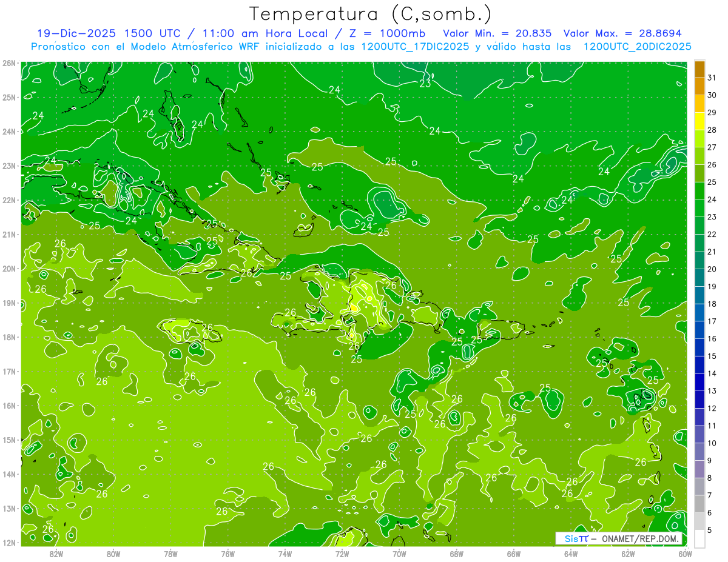Click the '15N' latitude axis label
The image size is (728, 562).
[x=9, y=440]
